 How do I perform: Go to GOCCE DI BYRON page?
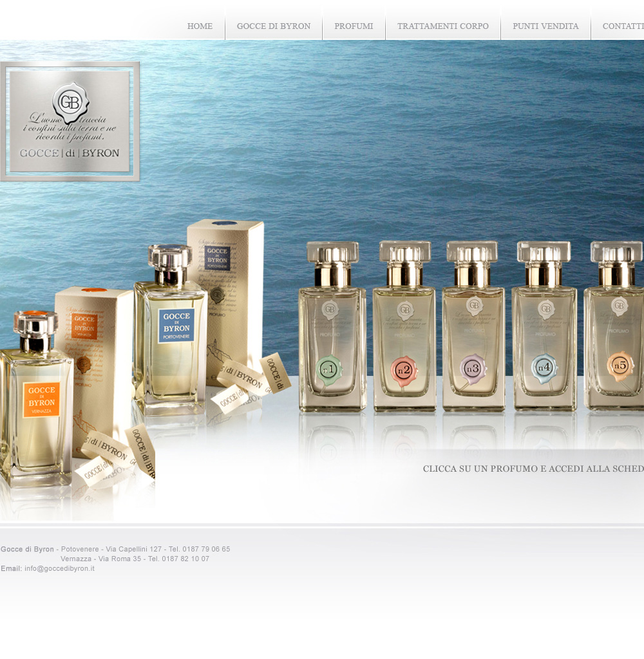(x=274, y=26)
